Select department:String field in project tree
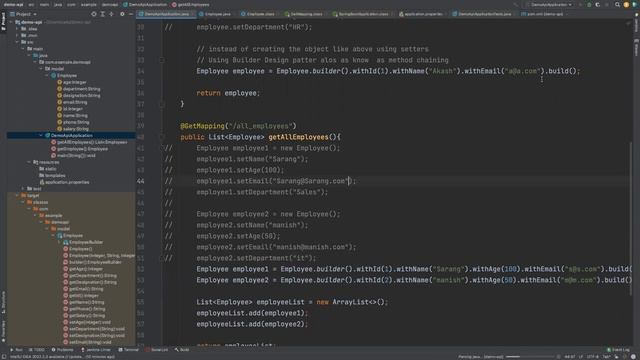 click(78, 89)
